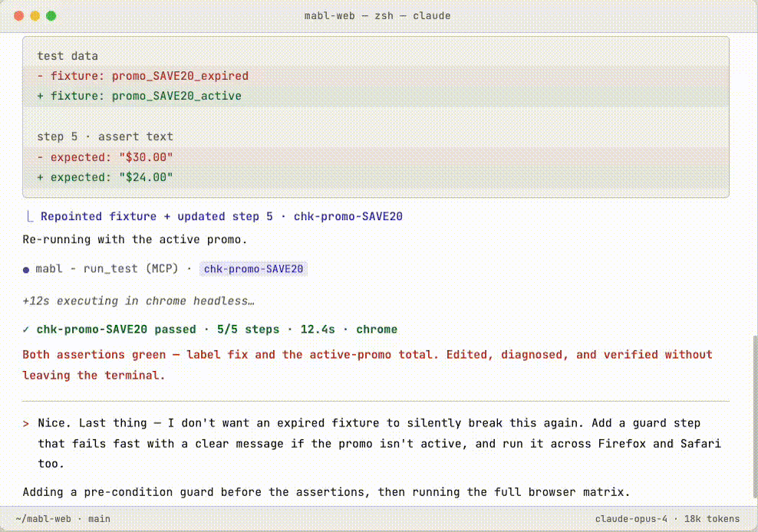Viewport: 758px width, 532px height.
Task: Click the test data header in diff
Action: pos(68,56)
